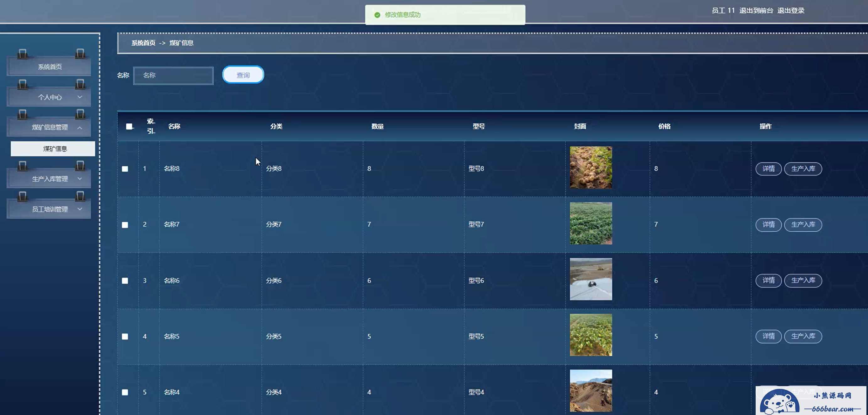Tick the checkbox for row 名称5

pyautogui.click(x=125, y=337)
